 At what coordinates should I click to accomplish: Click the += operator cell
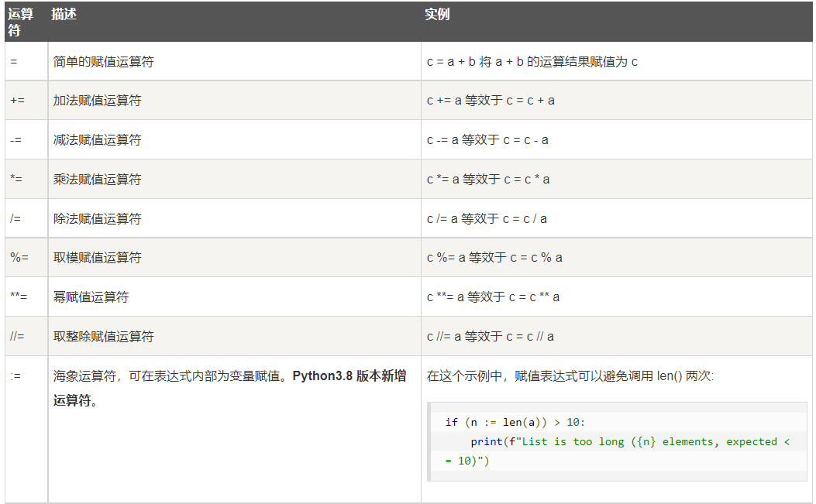[17, 101]
